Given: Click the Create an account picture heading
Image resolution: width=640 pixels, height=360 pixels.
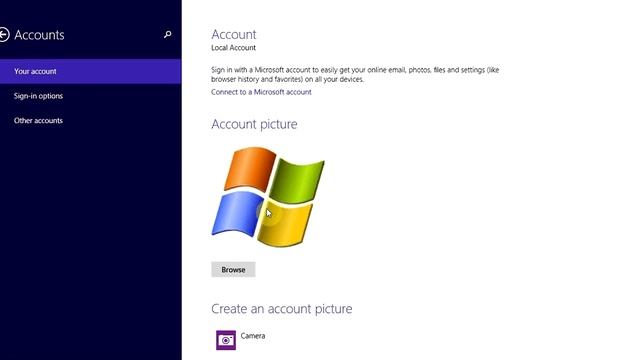Looking at the screenshot, I should tap(282, 309).
